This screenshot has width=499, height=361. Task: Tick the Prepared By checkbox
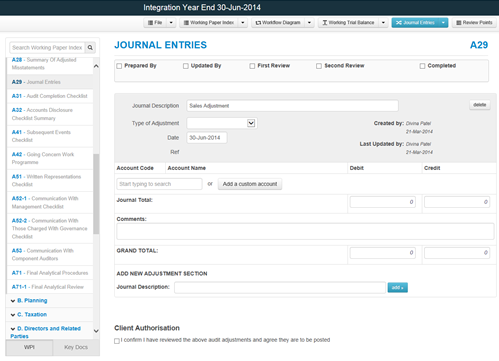pos(119,66)
